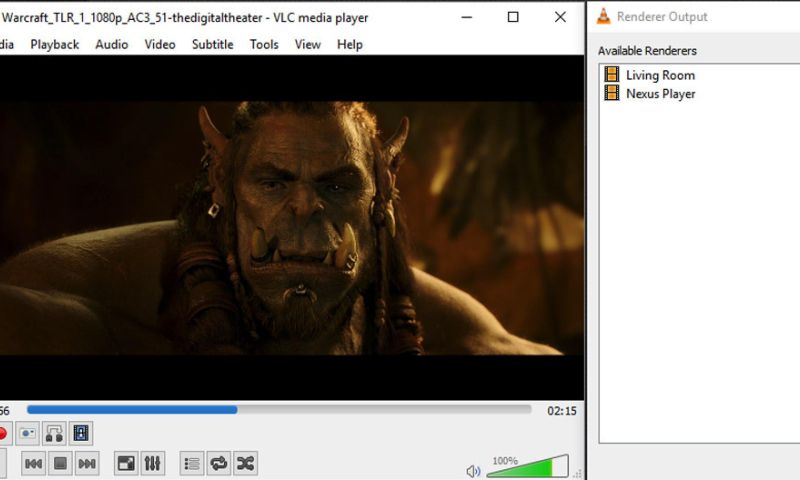Open the Tools menu
The image size is (800, 480).
click(264, 44)
